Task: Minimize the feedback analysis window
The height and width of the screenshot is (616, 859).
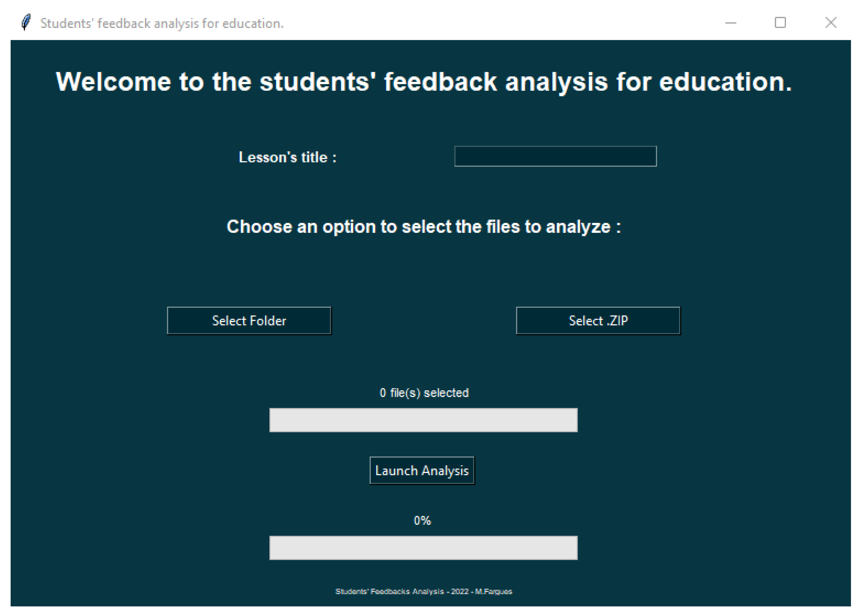Action: point(730,23)
